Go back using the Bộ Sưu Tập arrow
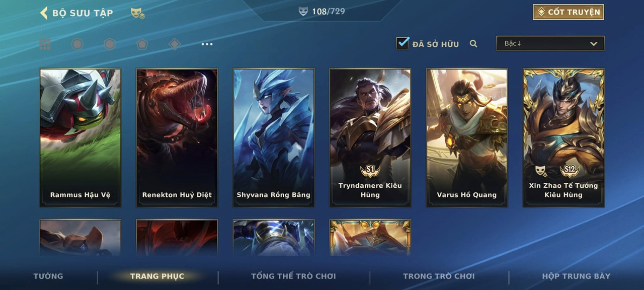Screen dimensions: 644x290 [x=44, y=13]
